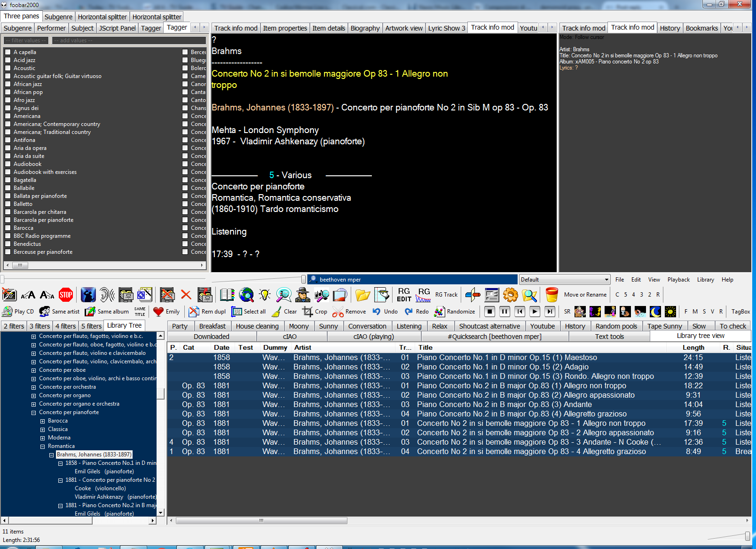The image size is (756, 549).
Task: Collapse the Romantica tree node
Action: [x=43, y=447]
